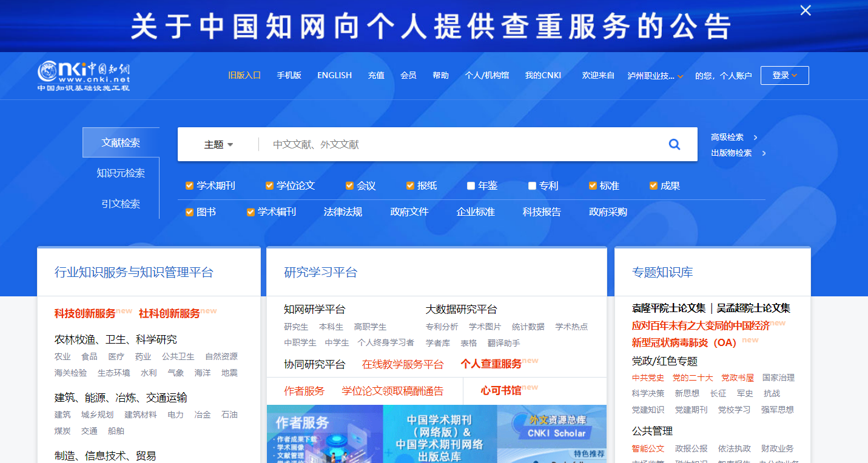The height and width of the screenshot is (463, 868).
Task: Open the 学位论文领取稿酬通告 link
Action: coord(392,391)
